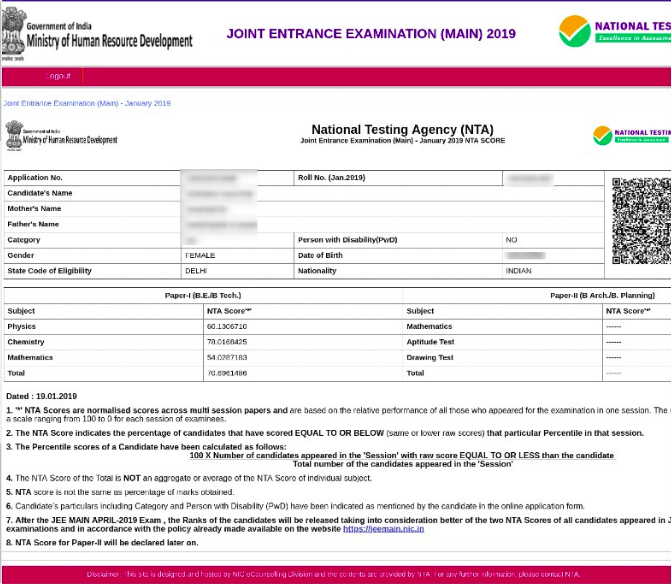Image resolution: width=671 pixels, height=584 pixels.
Task: Click the Category label in details table
Action: pyautogui.click(x=24, y=240)
